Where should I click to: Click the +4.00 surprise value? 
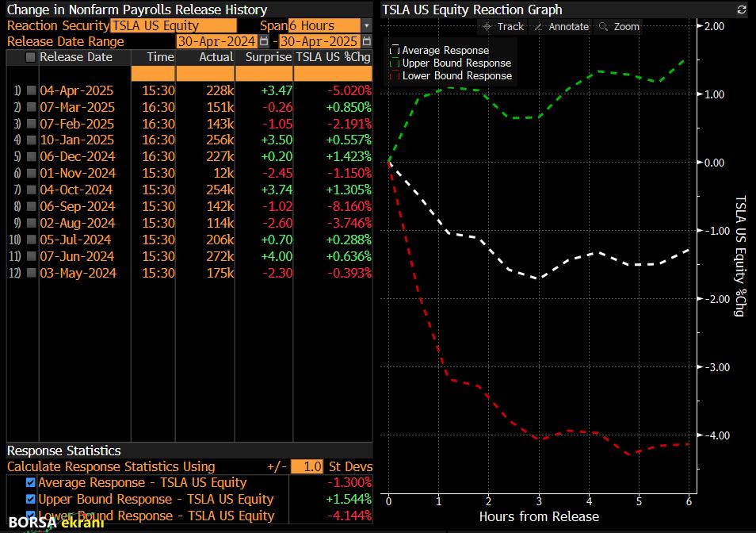click(x=277, y=257)
